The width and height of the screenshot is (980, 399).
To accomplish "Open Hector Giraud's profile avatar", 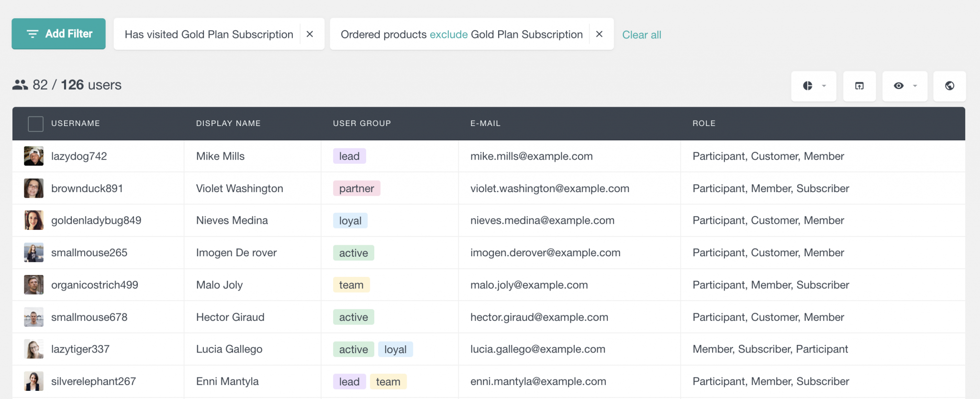I will [x=33, y=317].
